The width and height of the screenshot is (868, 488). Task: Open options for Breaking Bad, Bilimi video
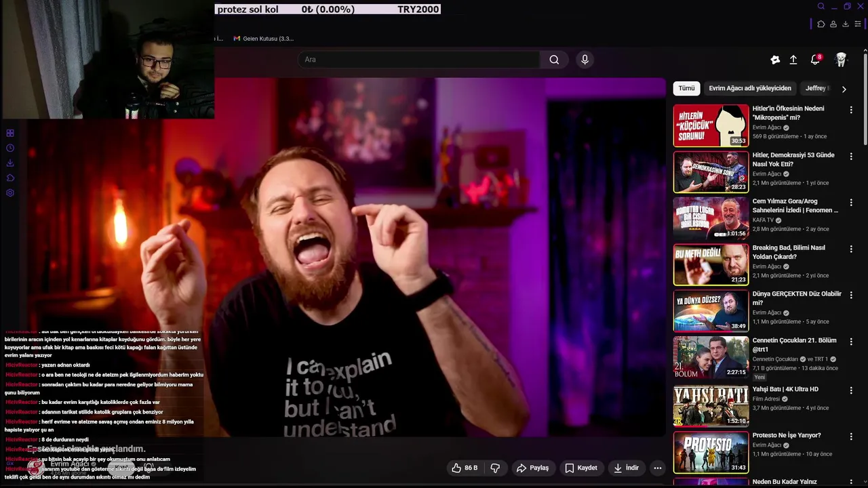click(851, 249)
